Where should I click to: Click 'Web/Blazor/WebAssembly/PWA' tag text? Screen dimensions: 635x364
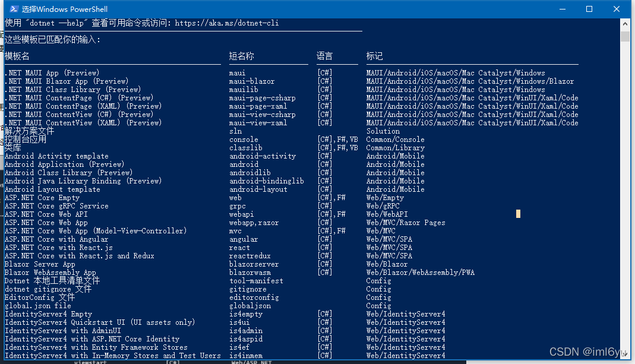coord(421,273)
